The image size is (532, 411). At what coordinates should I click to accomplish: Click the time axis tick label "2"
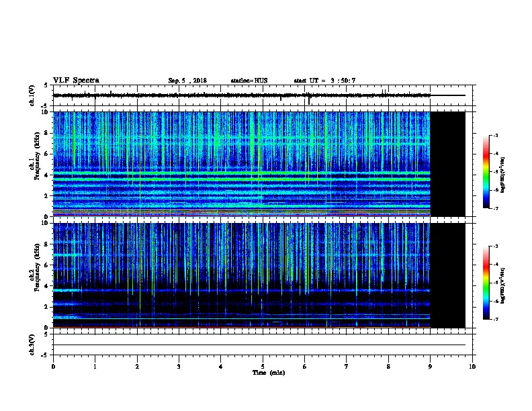(137, 366)
